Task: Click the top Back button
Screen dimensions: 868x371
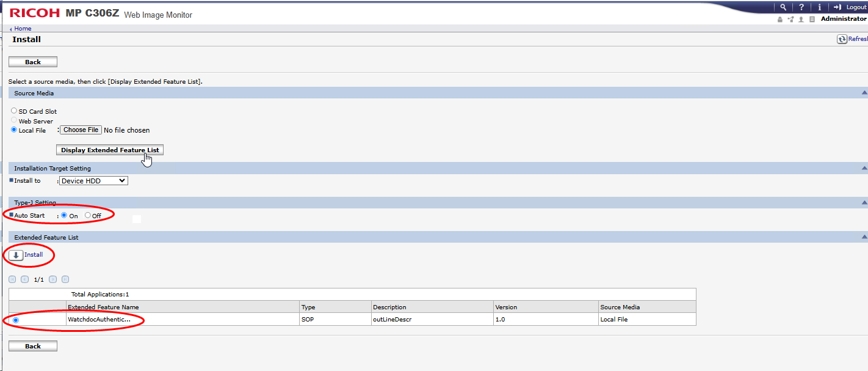Action: pos(33,62)
